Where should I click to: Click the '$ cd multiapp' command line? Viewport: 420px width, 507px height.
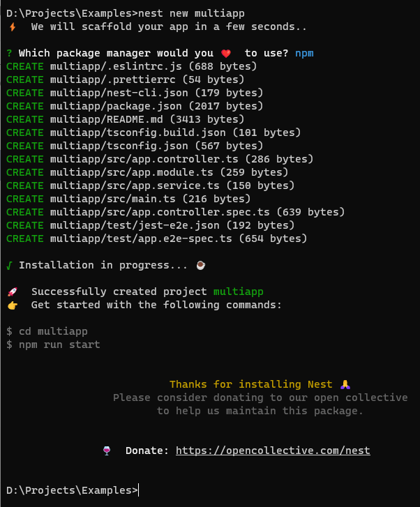47,331
